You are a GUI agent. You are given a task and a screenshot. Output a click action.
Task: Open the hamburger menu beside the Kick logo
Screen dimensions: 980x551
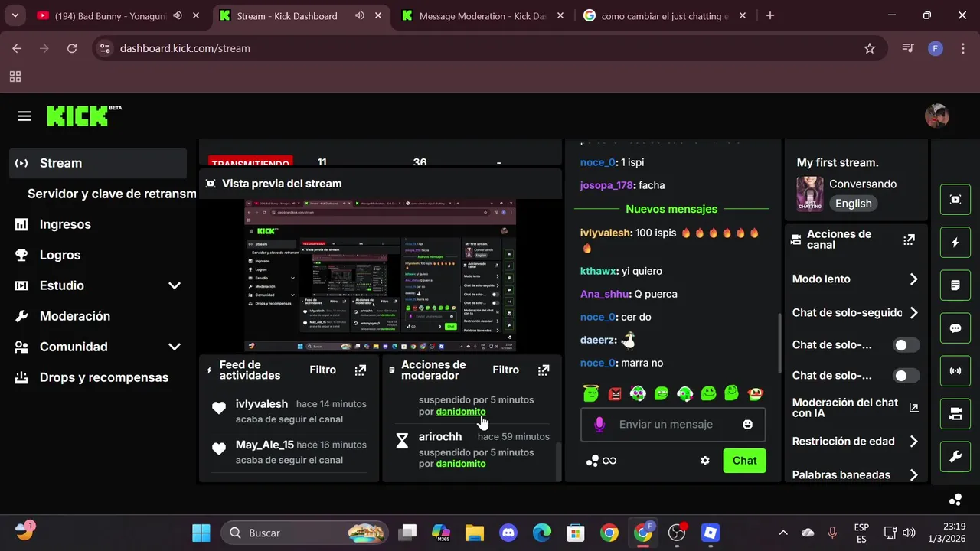[x=24, y=116]
